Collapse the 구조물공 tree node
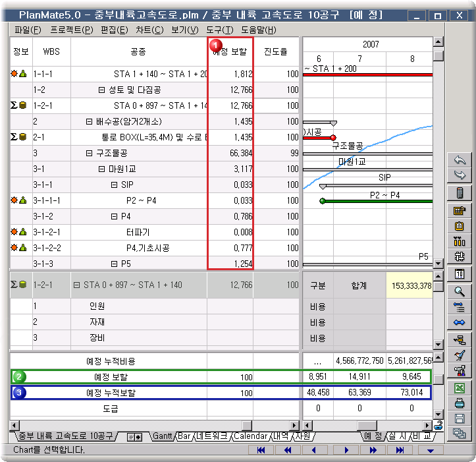The height and width of the screenshot is (462, 476). pyautogui.click(x=90, y=153)
